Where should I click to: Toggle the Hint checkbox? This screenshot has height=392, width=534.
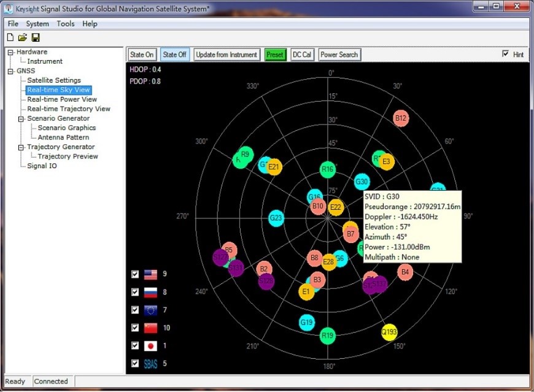506,54
